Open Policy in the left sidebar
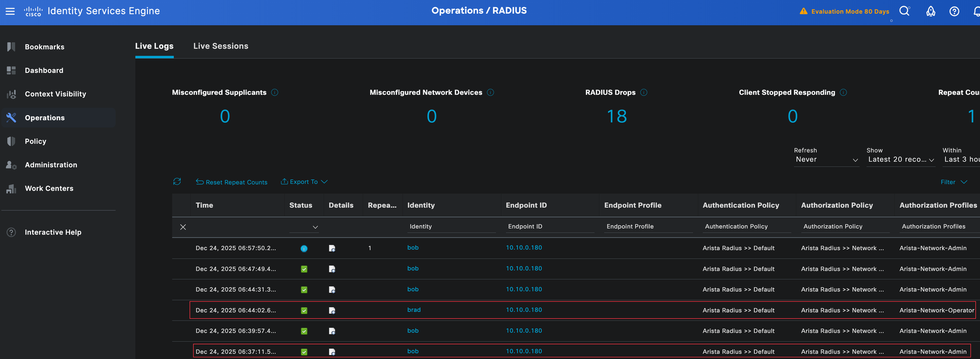Viewport: 980px width, 359px height. tap(35, 142)
